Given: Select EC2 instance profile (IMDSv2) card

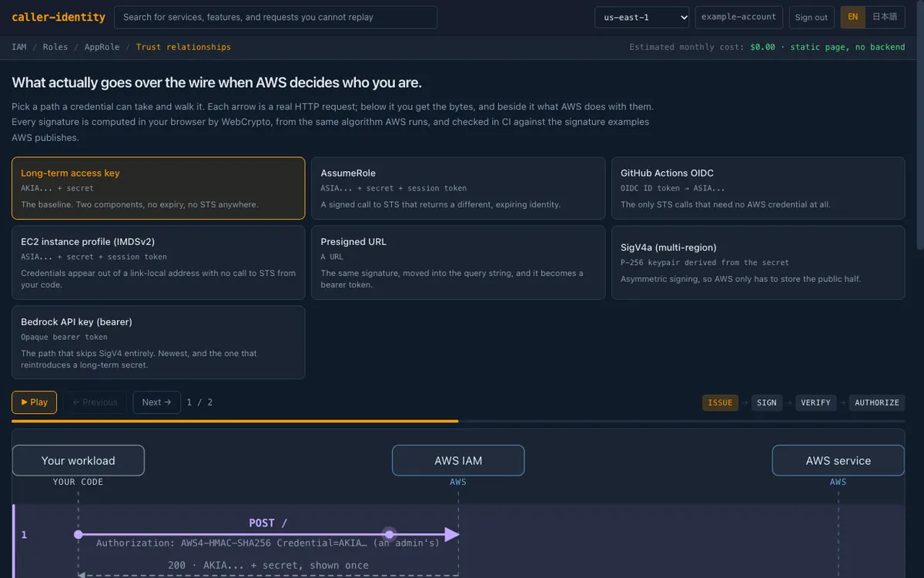Looking at the screenshot, I should (159, 262).
